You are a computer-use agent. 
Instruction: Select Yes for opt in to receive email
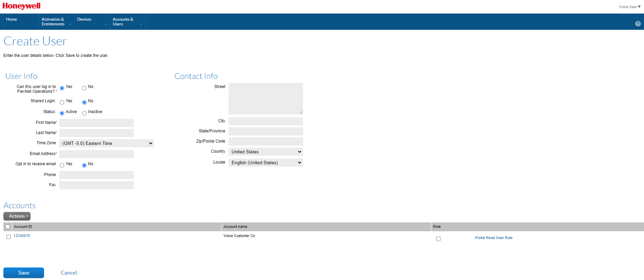coord(62,166)
